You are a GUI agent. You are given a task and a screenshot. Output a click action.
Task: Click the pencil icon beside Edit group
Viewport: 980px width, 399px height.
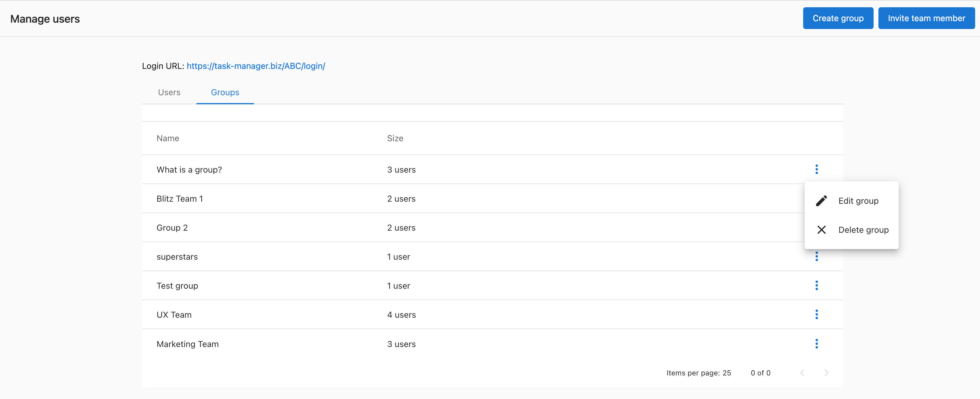821,201
